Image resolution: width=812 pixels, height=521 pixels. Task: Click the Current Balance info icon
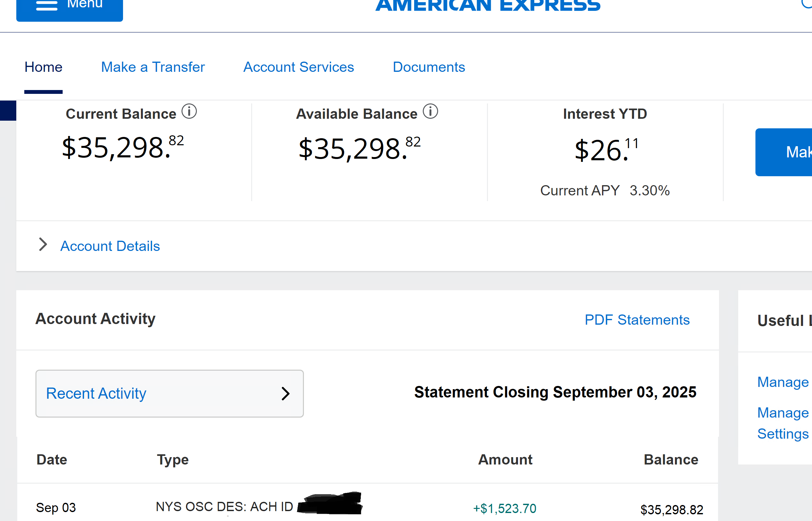189,111
